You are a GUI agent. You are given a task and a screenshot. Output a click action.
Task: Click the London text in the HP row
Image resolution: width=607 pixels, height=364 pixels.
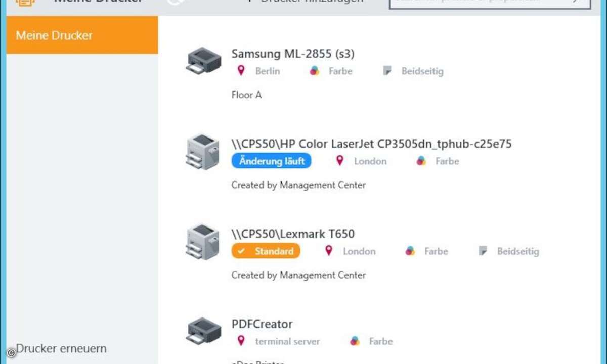pos(370,161)
